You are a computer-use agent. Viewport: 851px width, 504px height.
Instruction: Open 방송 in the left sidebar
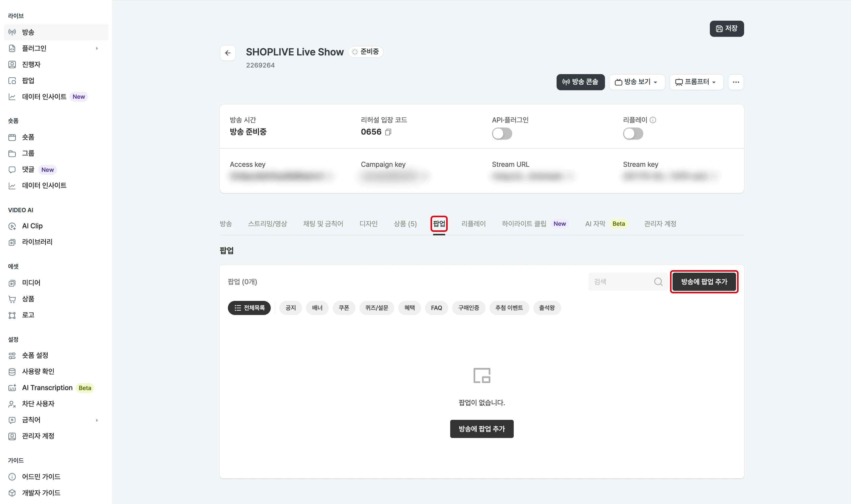point(56,32)
